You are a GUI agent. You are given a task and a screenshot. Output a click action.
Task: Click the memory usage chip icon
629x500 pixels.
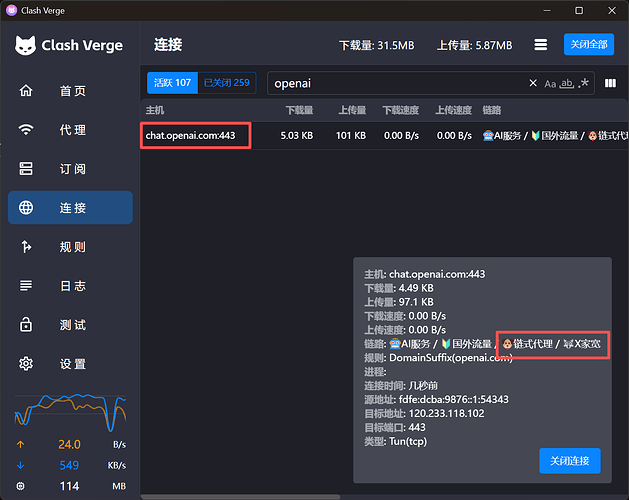point(20,486)
